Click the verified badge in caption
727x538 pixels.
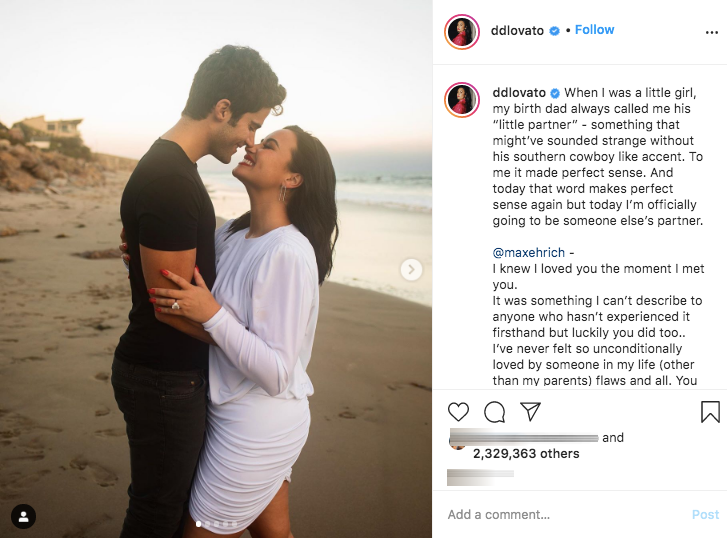click(x=555, y=93)
